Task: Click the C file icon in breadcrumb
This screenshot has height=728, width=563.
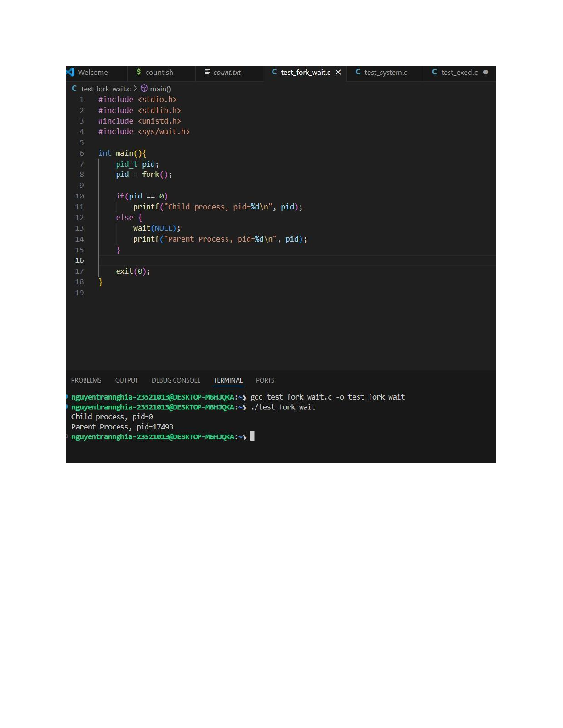Action: click(x=74, y=88)
